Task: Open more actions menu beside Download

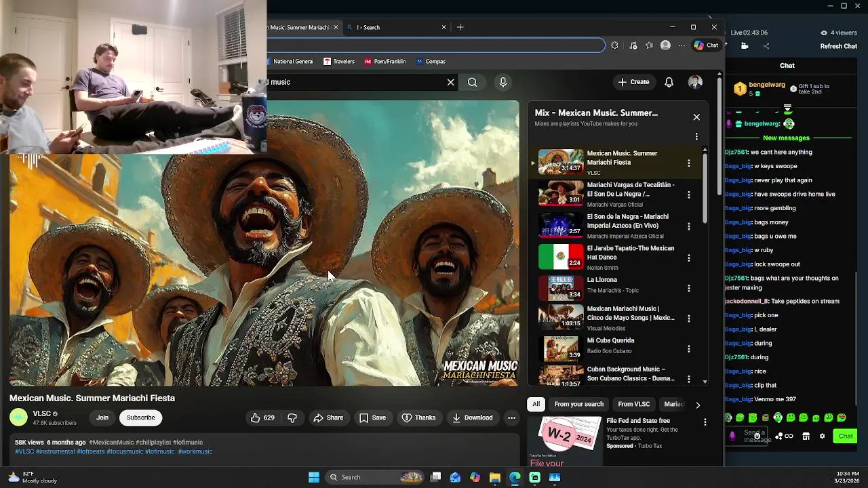Action: point(511,418)
